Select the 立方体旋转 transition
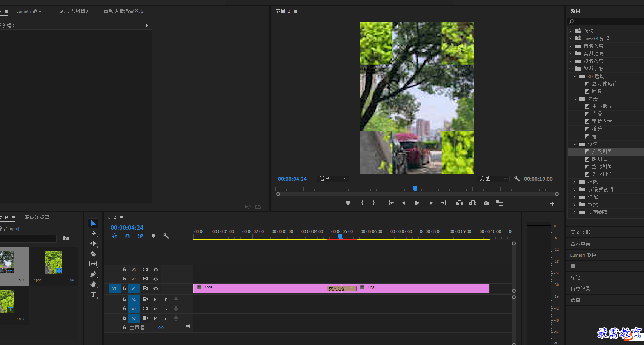 click(x=604, y=84)
